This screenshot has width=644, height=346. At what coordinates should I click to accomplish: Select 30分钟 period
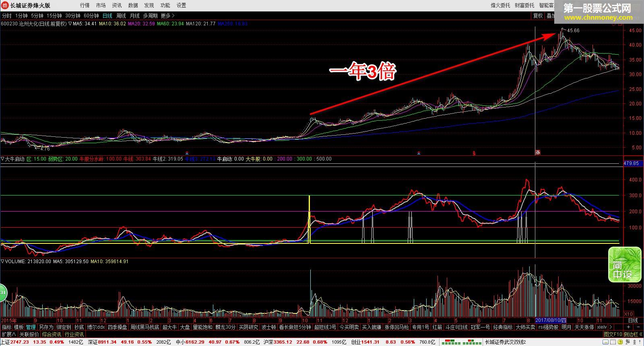coord(73,16)
